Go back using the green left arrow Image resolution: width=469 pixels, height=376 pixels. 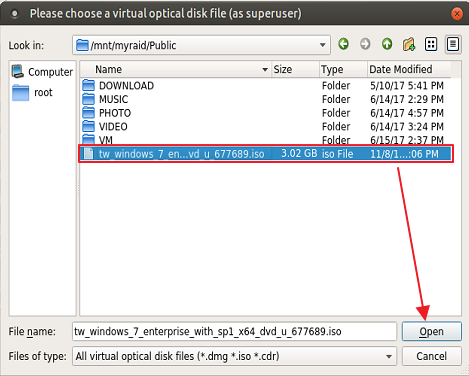click(343, 44)
